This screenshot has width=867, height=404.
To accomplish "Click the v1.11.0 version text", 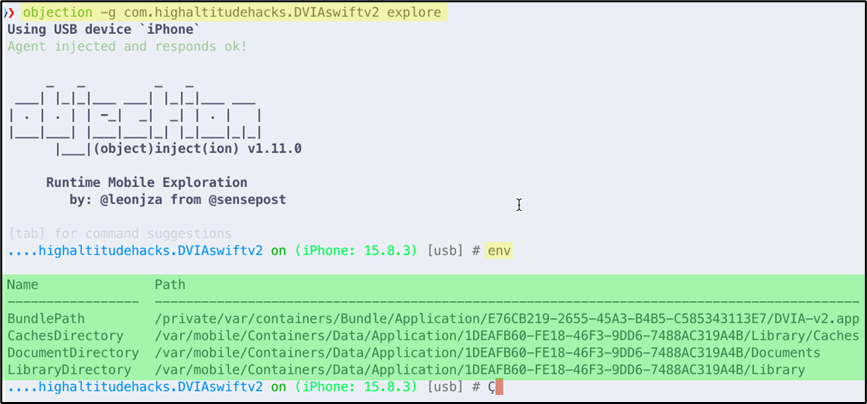I will (x=275, y=149).
